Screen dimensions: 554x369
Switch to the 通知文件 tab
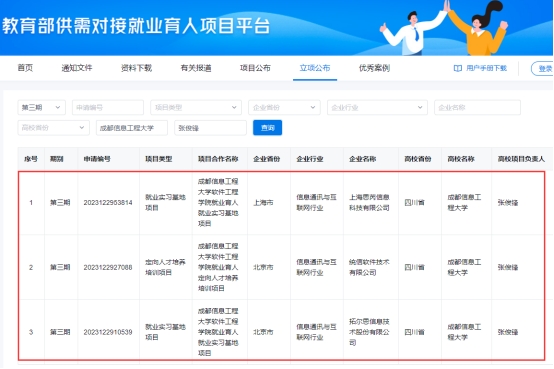pyautogui.click(x=77, y=68)
